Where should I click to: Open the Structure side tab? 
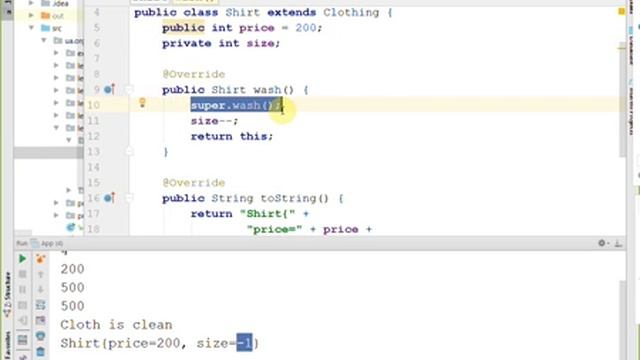click(7, 295)
